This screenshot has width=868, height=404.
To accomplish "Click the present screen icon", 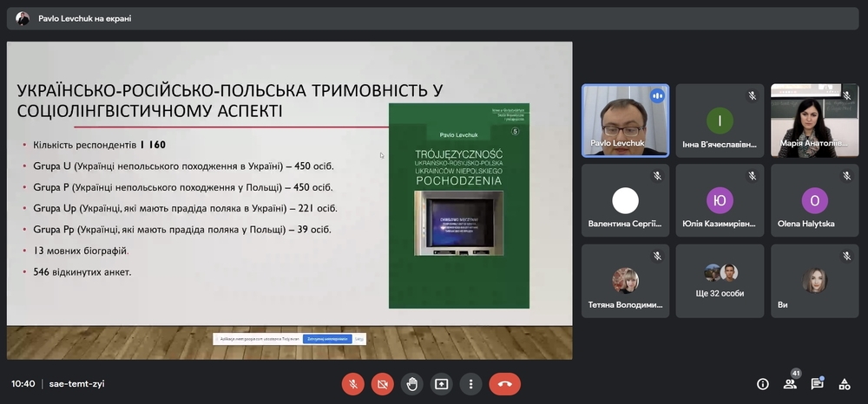I will coord(441,384).
